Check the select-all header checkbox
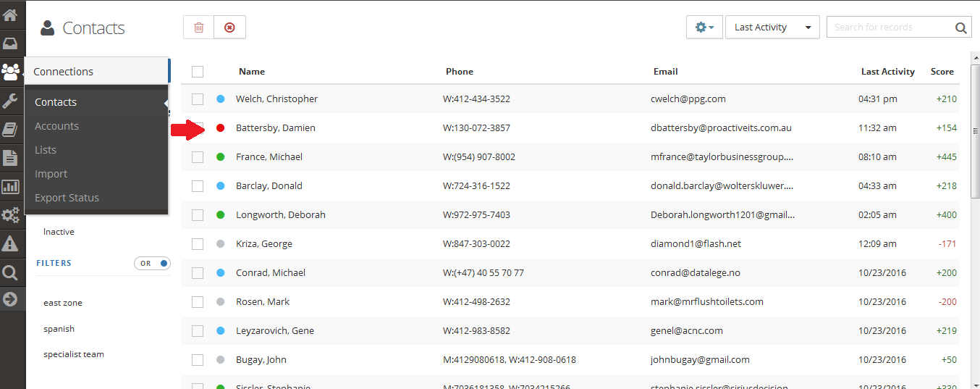980x389 pixels. pos(198,72)
